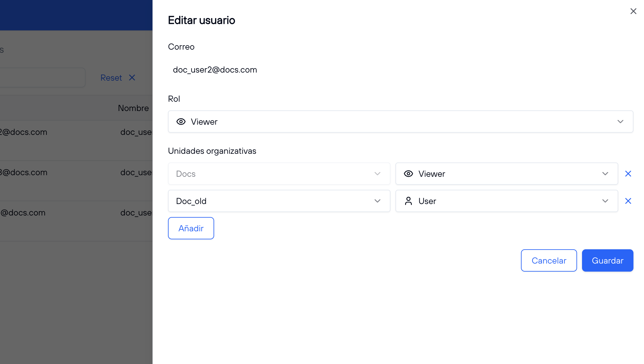Expand the User role dropdown for Doc_old

click(x=605, y=201)
